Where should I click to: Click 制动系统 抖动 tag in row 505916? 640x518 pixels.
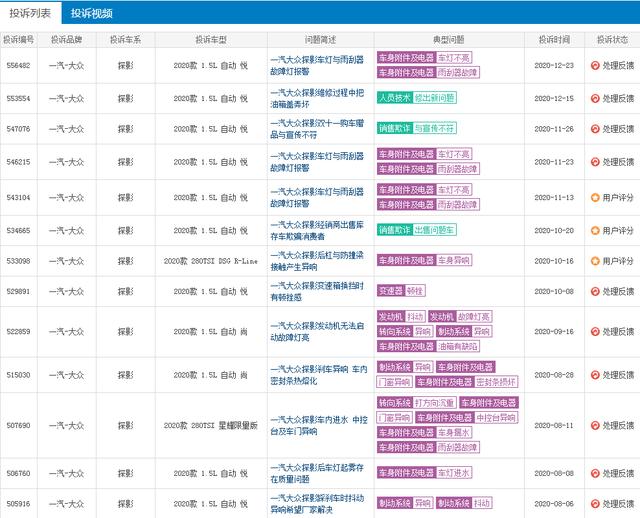(464, 503)
